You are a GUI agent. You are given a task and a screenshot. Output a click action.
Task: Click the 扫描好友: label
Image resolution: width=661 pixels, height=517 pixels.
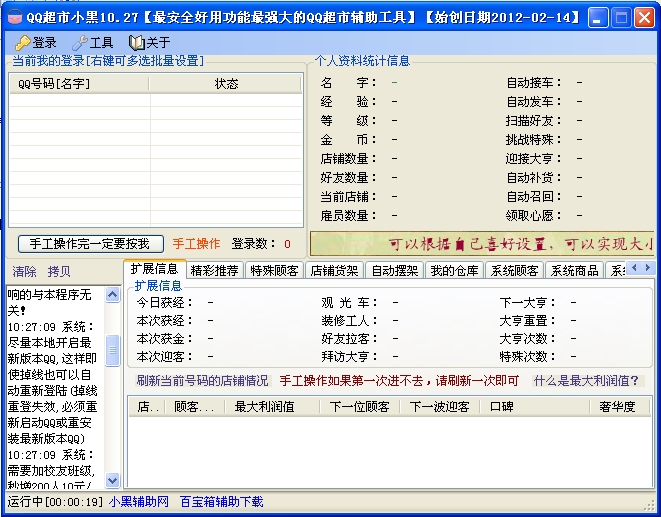(534, 121)
